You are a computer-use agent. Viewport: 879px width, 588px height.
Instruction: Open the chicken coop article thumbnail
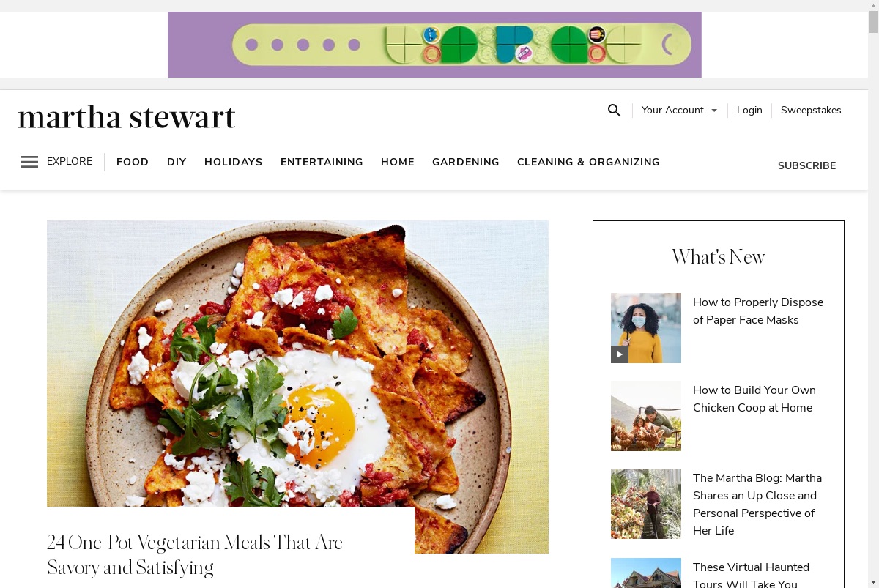(x=646, y=416)
